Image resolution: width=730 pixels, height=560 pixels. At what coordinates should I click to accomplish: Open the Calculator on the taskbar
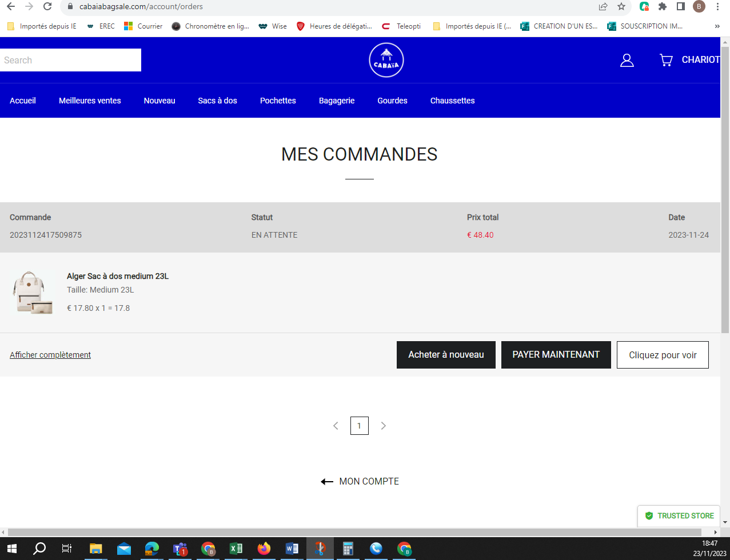click(x=348, y=549)
